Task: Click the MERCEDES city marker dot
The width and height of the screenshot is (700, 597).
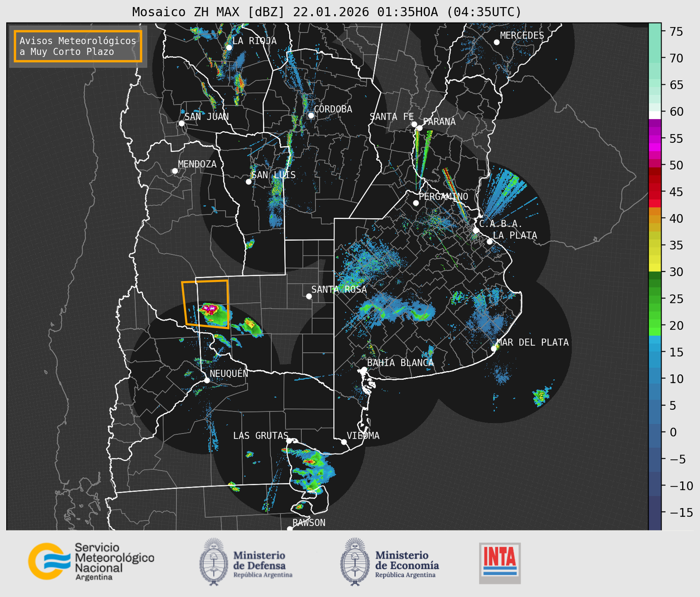Action: coord(497,42)
